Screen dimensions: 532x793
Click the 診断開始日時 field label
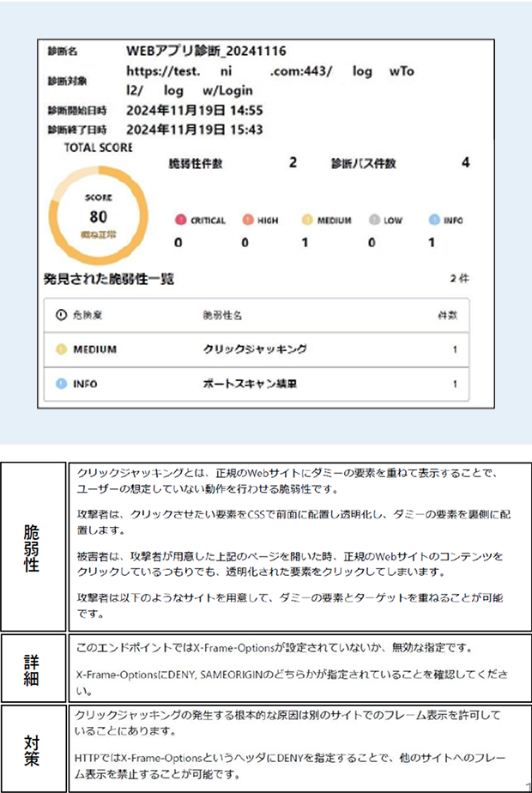point(77,111)
